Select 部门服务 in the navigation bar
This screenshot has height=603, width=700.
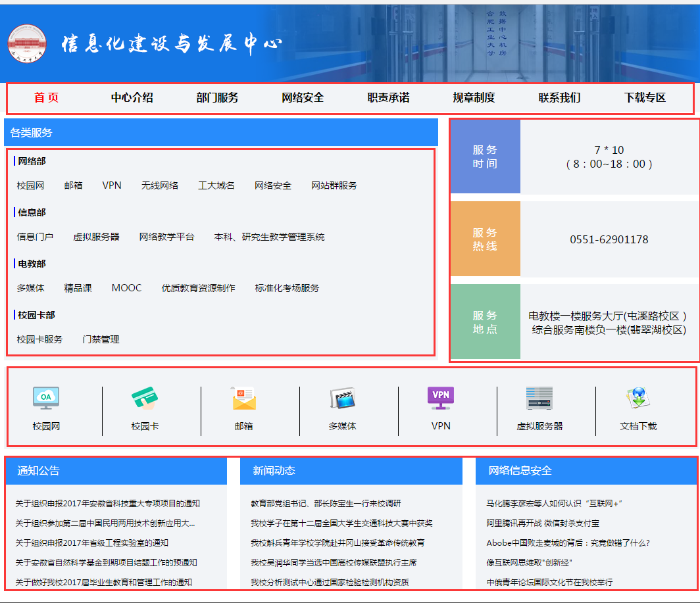coord(217,98)
